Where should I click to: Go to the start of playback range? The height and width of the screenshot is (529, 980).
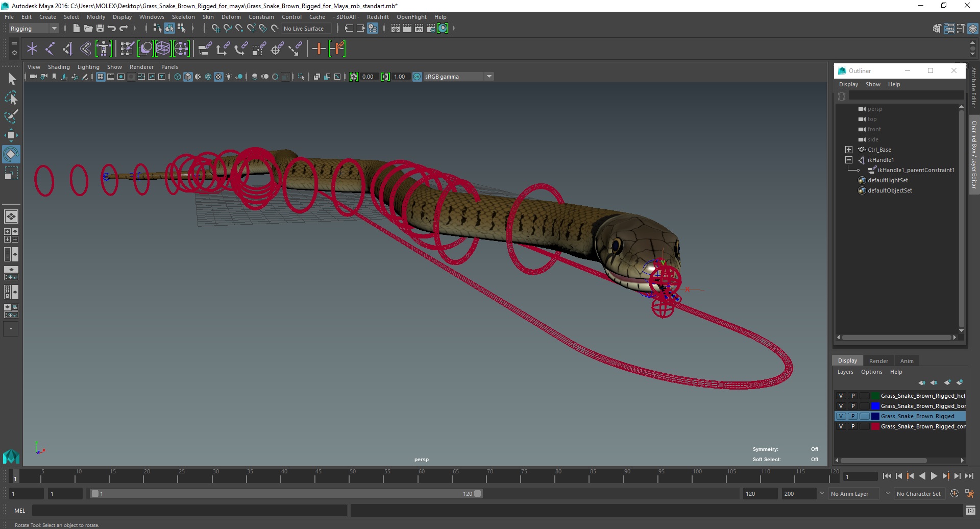(887, 476)
